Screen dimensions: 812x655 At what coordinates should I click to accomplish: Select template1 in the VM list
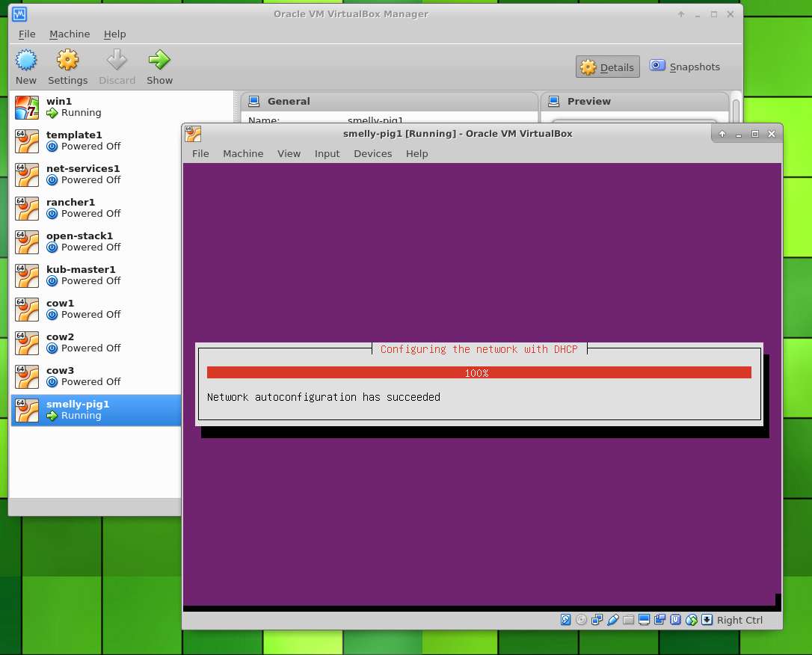95,141
